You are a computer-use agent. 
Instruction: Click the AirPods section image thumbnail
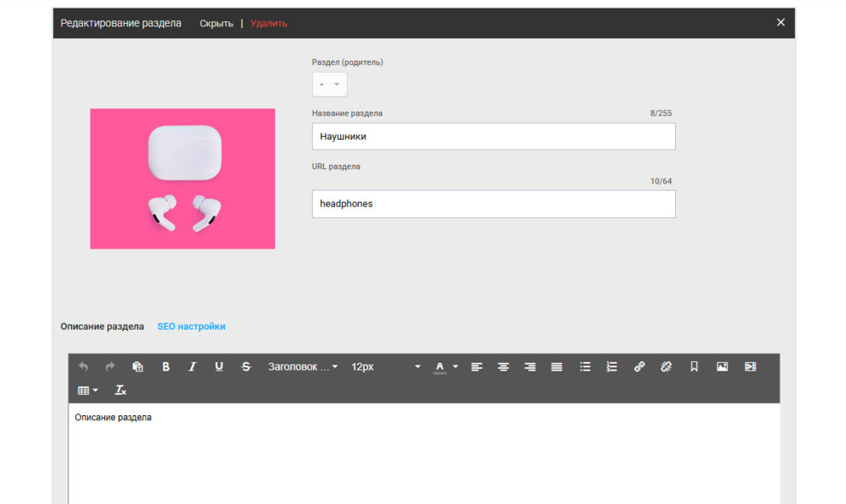click(182, 179)
